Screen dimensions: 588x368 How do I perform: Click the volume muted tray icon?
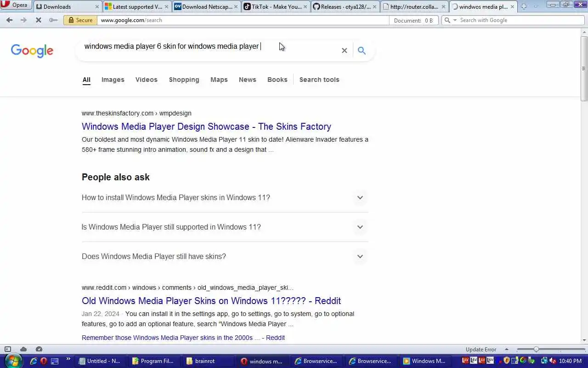coord(553,361)
